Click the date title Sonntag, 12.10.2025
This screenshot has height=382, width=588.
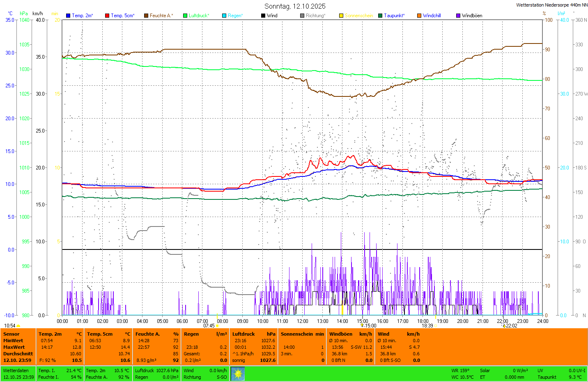click(295, 6)
